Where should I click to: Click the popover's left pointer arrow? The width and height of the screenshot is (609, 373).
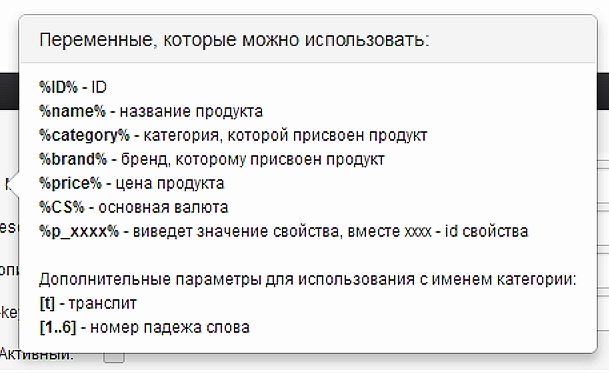[14, 183]
